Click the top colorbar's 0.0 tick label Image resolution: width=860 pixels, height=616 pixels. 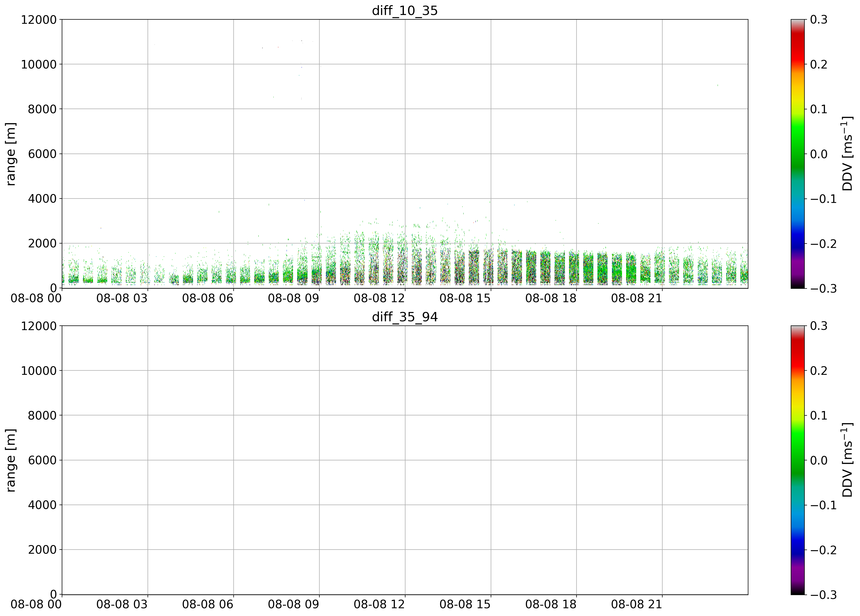point(819,154)
